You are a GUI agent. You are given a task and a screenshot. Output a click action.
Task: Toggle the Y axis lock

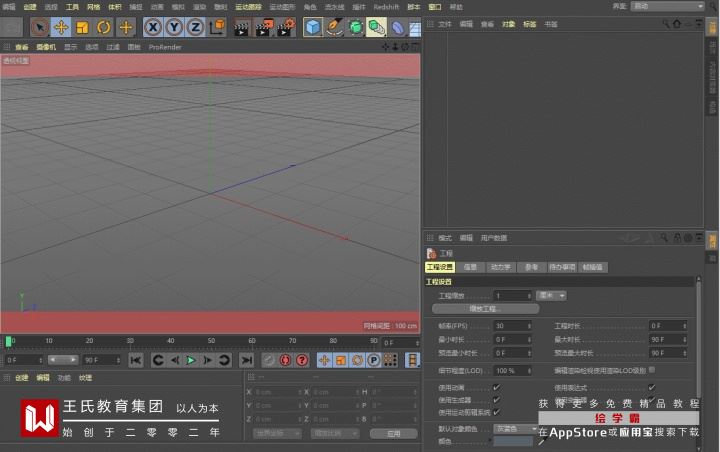(174, 28)
